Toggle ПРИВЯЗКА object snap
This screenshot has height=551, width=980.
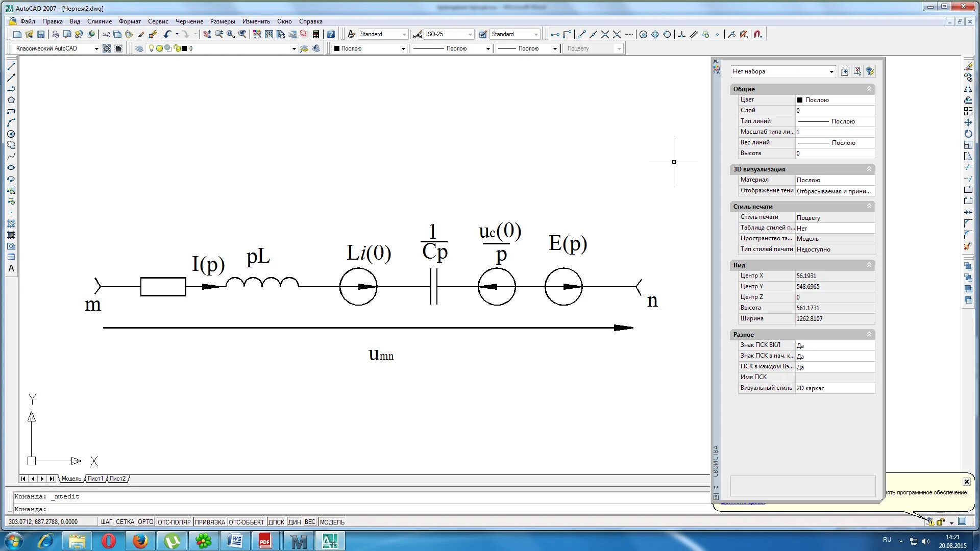point(209,522)
